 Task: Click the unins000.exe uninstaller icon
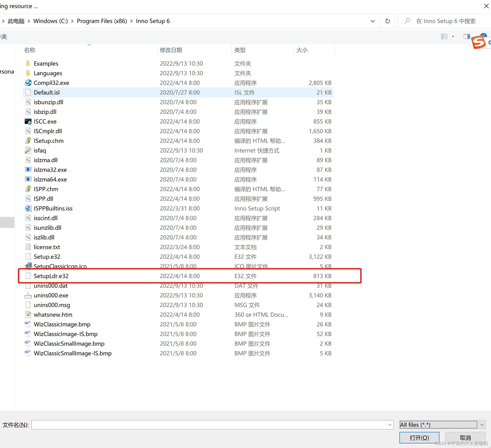click(x=28, y=295)
